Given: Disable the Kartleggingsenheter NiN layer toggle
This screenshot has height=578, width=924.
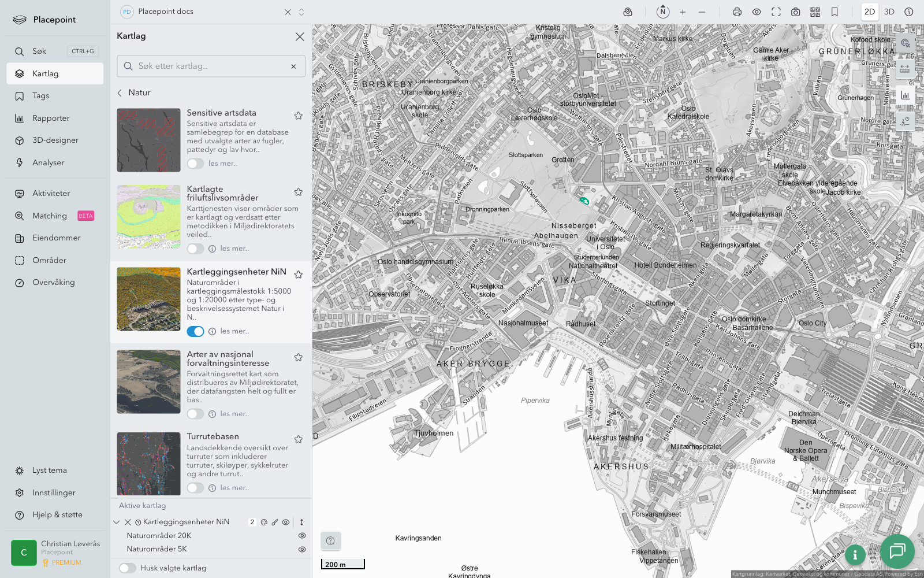Looking at the screenshot, I should [x=195, y=331].
